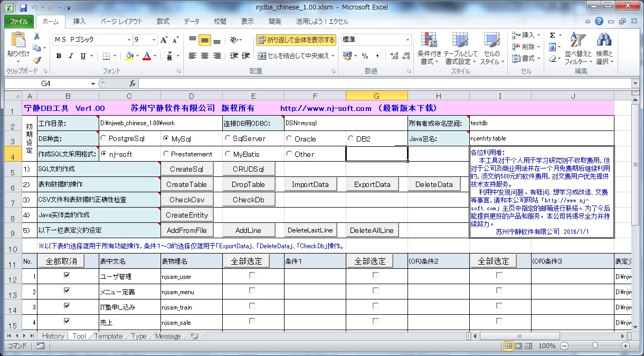644x356 pixels.
Task: Switch to Page Layout view in status bar
Action: tap(518, 346)
